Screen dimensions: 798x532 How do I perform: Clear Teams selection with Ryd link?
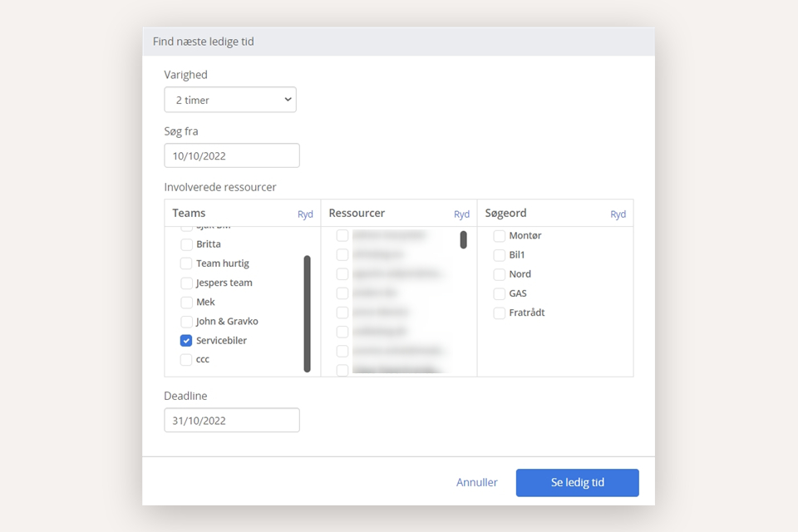tap(305, 214)
